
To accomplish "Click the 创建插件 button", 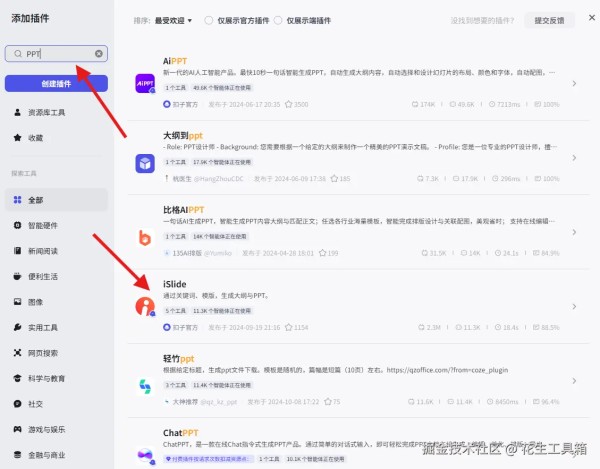I will click(56, 83).
